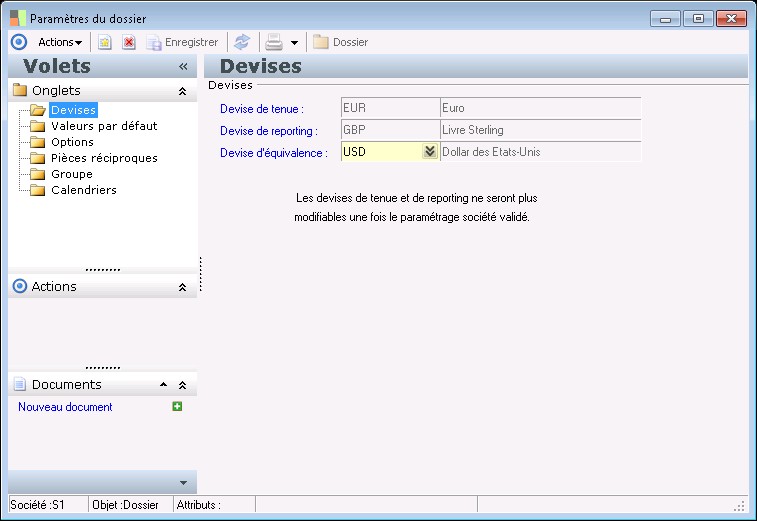
Task: Collapse the Documents panel section
Action: pos(182,385)
